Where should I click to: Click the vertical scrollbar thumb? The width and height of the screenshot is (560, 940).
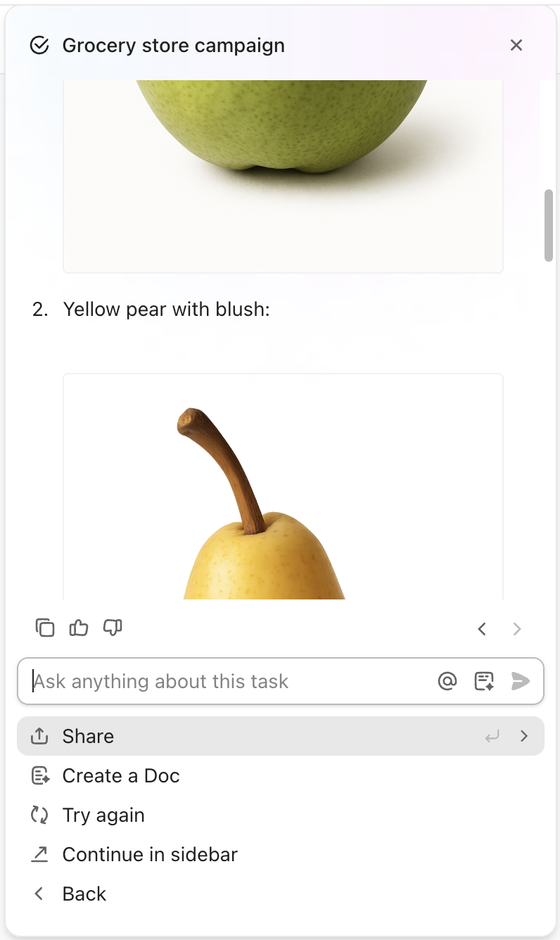549,225
